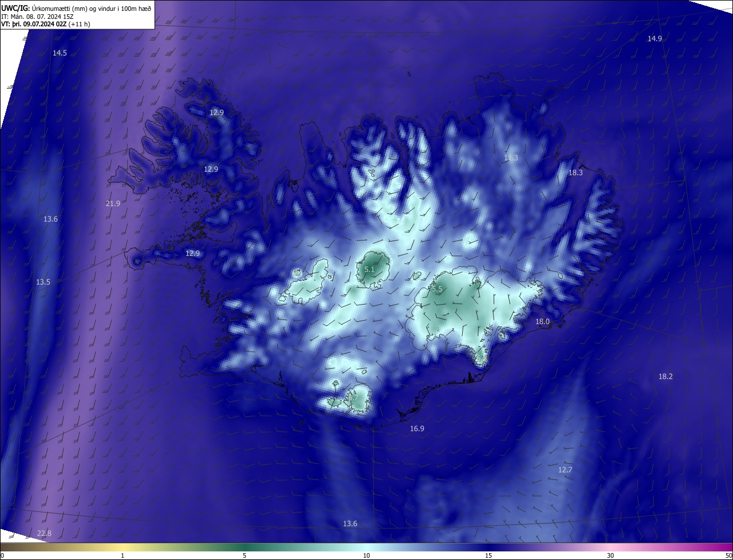Click the color scale tick labeled 15
The height and width of the screenshot is (560, 733).
488,555
